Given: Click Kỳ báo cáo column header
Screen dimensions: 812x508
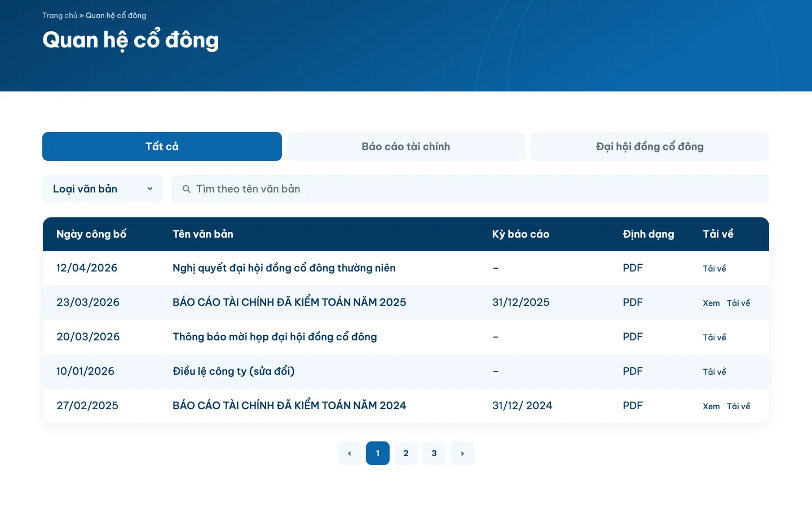Looking at the screenshot, I should click(x=520, y=234).
